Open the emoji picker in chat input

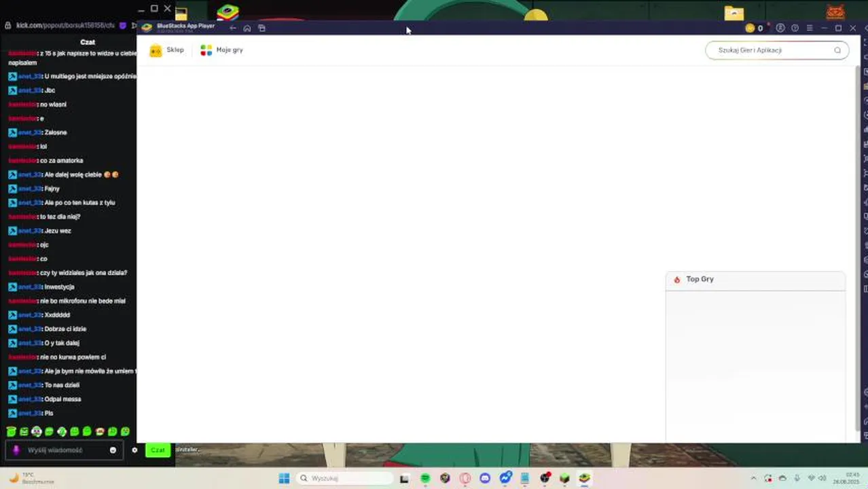pos(113,450)
